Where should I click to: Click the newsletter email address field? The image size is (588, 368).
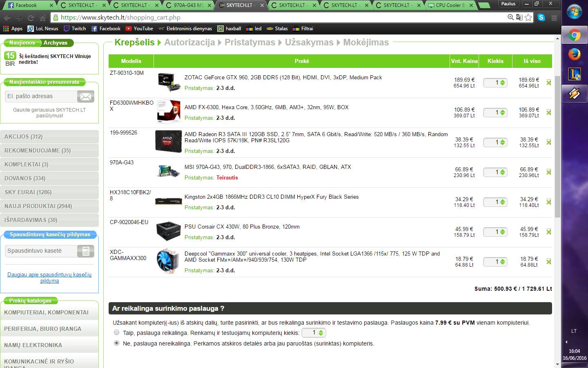click(x=41, y=96)
